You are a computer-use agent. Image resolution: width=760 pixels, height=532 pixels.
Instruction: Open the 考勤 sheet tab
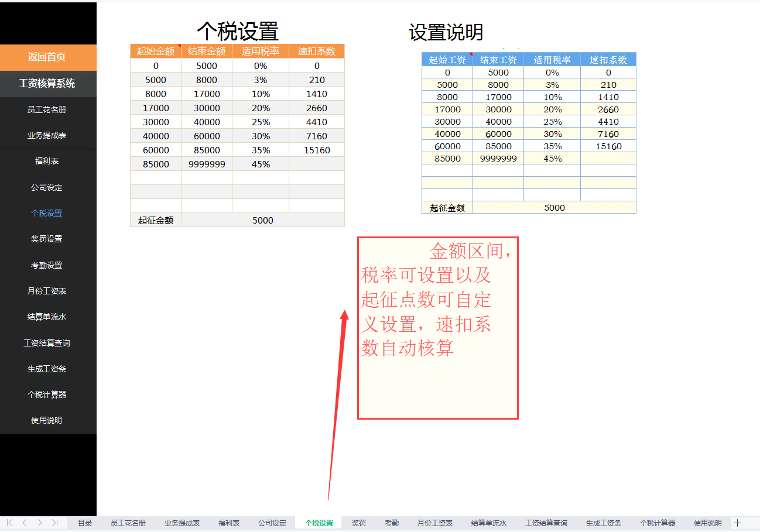(x=391, y=523)
